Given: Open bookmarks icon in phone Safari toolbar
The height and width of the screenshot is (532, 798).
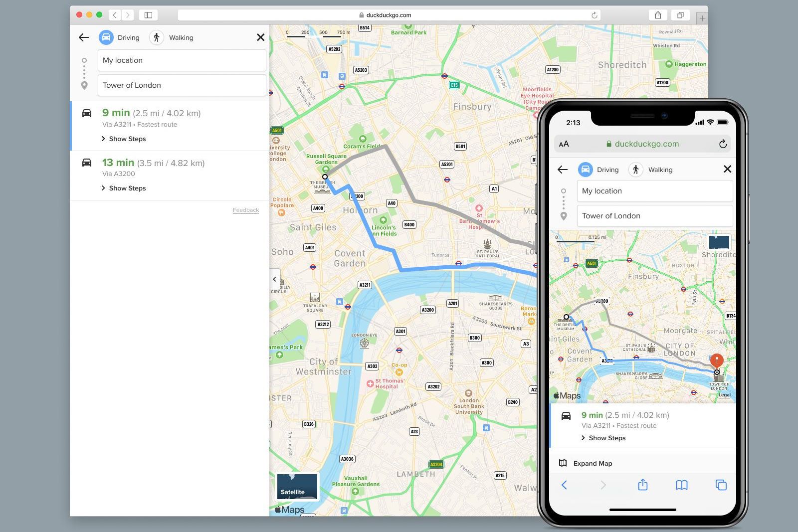Looking at the screenshot, I should (x=681, y=485).
